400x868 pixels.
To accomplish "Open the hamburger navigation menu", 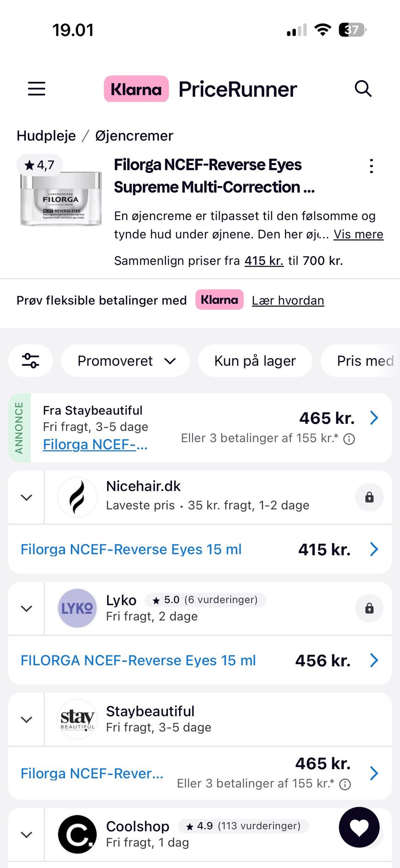I will [37, 89].
